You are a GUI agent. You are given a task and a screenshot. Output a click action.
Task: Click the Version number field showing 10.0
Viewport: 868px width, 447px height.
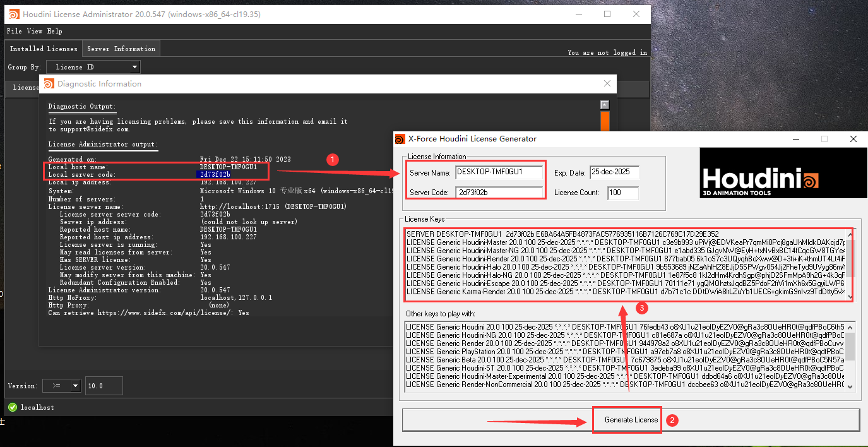coord(104,386)
